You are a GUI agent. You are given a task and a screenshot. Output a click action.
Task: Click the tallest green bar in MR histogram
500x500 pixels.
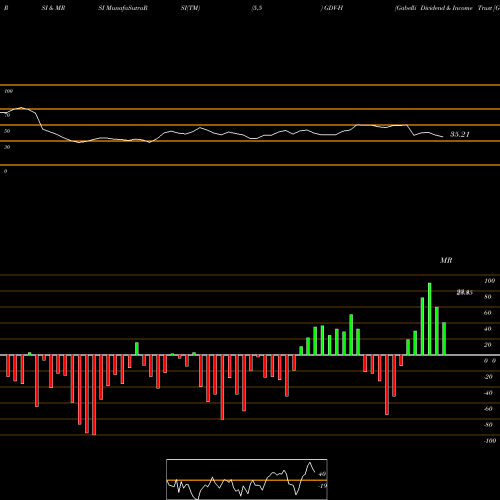[430, 319]
